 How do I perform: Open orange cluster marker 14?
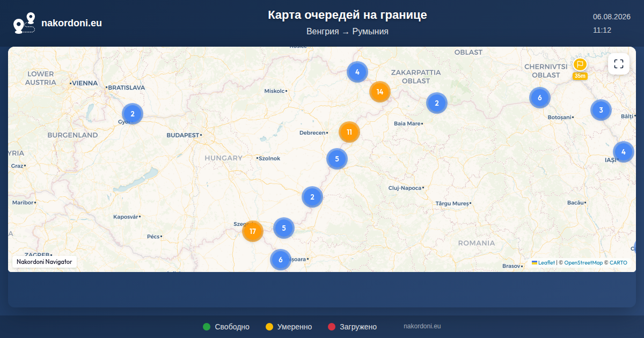pos(380,92)
